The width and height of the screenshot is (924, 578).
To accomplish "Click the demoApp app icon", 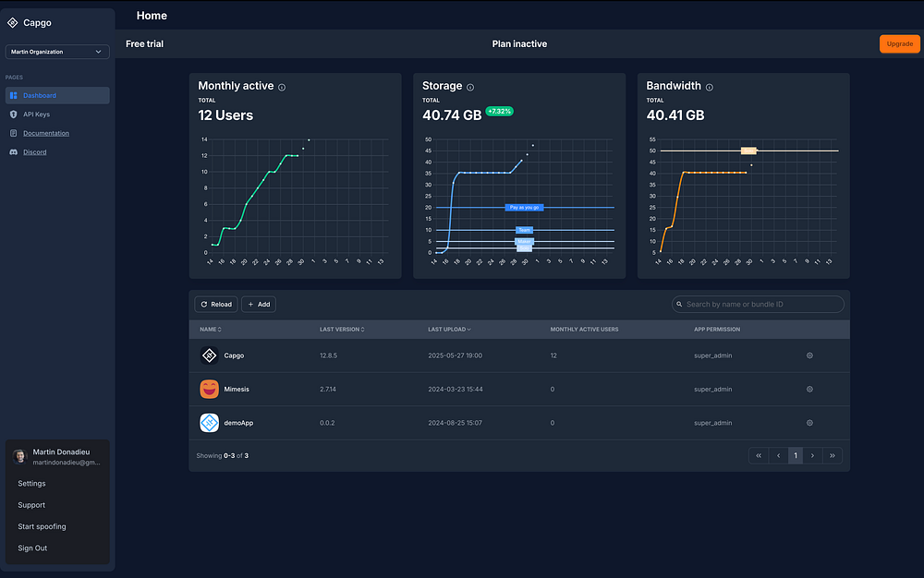I will 209,423.
